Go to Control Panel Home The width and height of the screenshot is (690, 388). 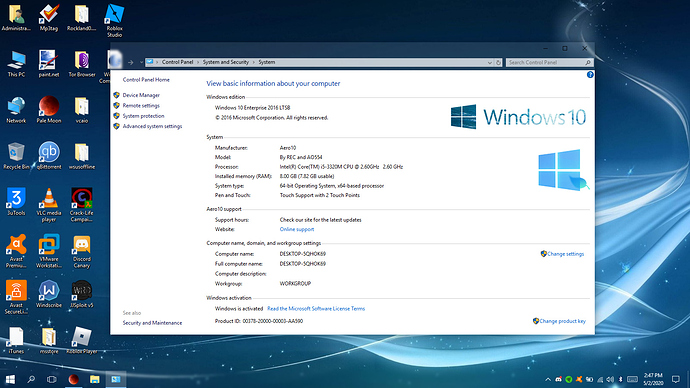pos(146,80)
